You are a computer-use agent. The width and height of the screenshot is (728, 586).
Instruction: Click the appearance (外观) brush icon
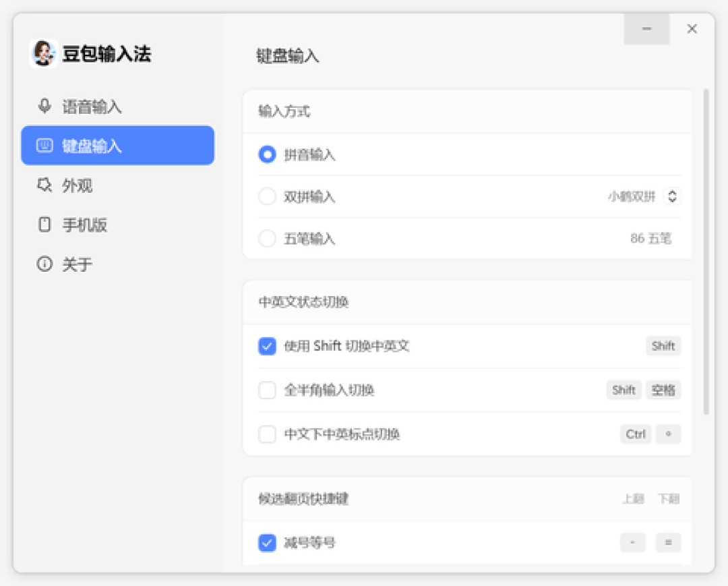click(x=44, y=185)
